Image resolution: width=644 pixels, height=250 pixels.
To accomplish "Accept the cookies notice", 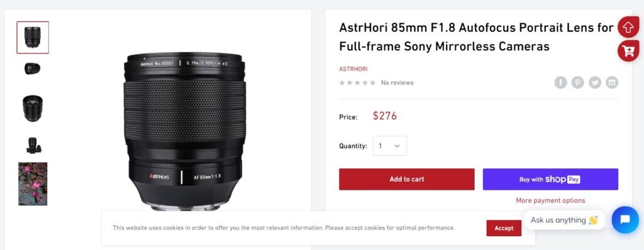I will click(x=504, y=228).
